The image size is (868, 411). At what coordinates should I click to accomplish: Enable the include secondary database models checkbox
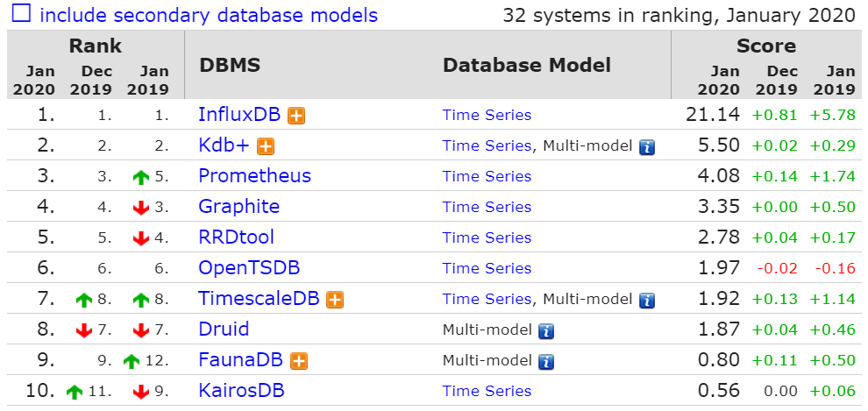pyautogui.click(x=21, y=15)
